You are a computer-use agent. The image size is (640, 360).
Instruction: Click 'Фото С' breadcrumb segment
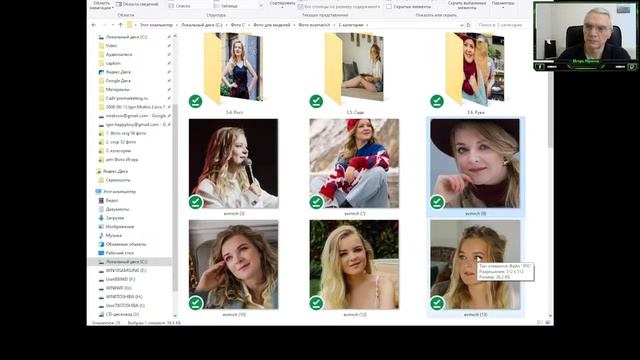238,25
